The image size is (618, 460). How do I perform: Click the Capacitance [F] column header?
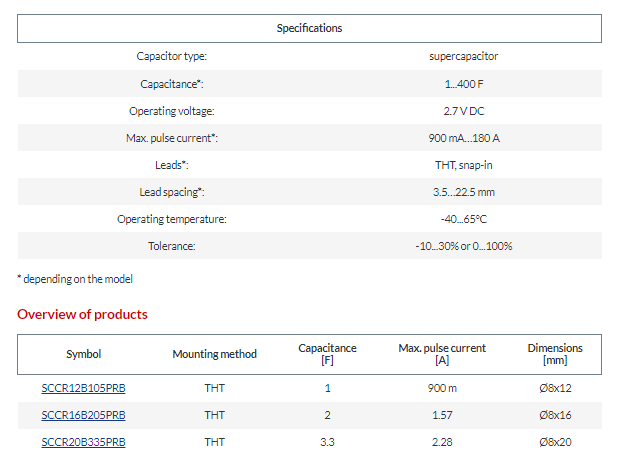pyautogui.click(x=327, y=354)
